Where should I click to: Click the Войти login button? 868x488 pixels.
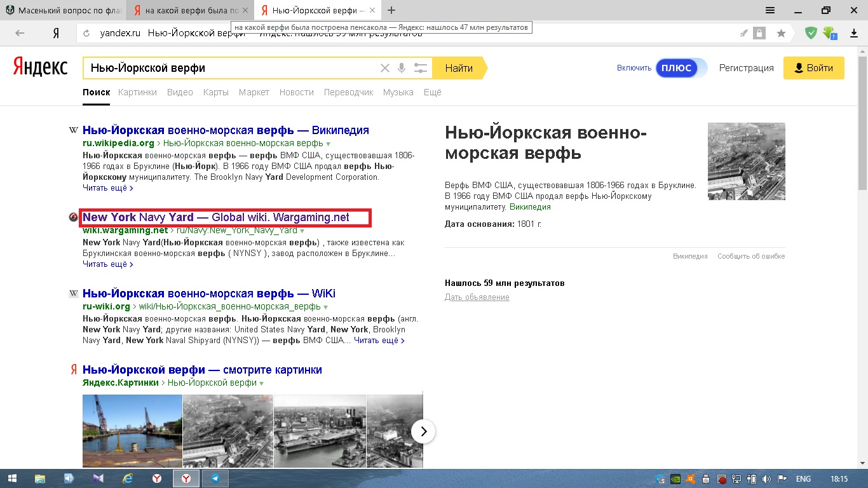[x=814, y=68]
